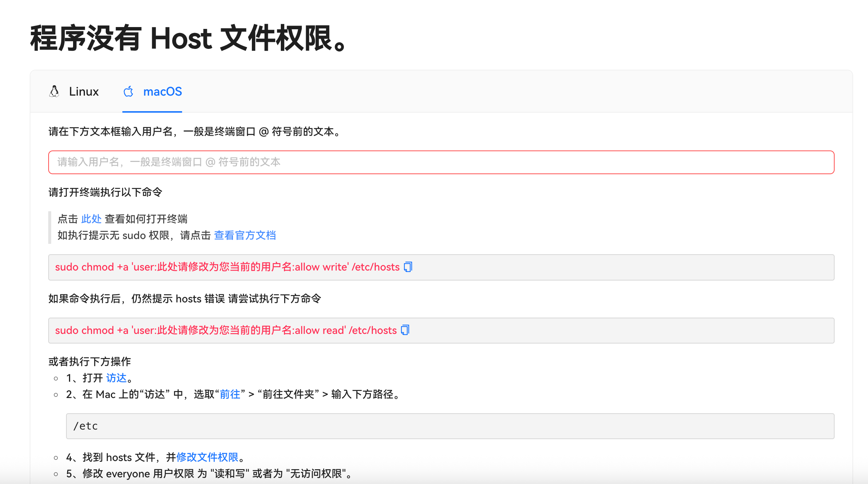The image size is (868, 484).
Task: Open the 修改文件权限 link
Action: (x=207, y=457)
